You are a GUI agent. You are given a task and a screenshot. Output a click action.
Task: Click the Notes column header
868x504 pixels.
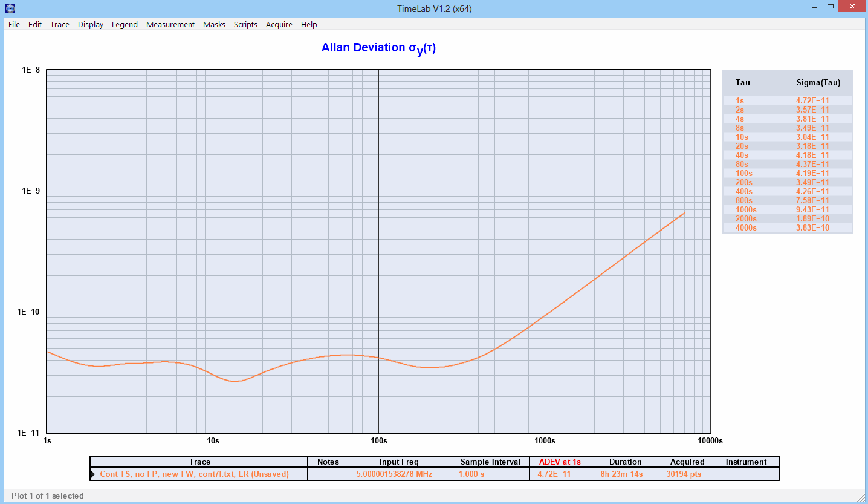(328, 462)
